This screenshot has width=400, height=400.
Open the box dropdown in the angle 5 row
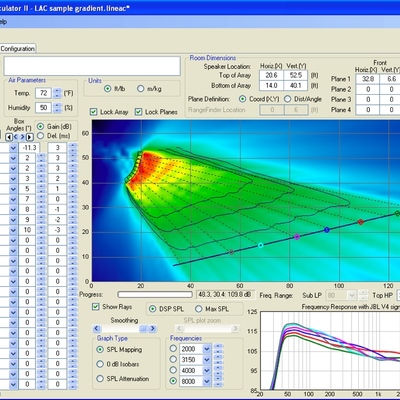pyautogui.click(x=13, y=189)
